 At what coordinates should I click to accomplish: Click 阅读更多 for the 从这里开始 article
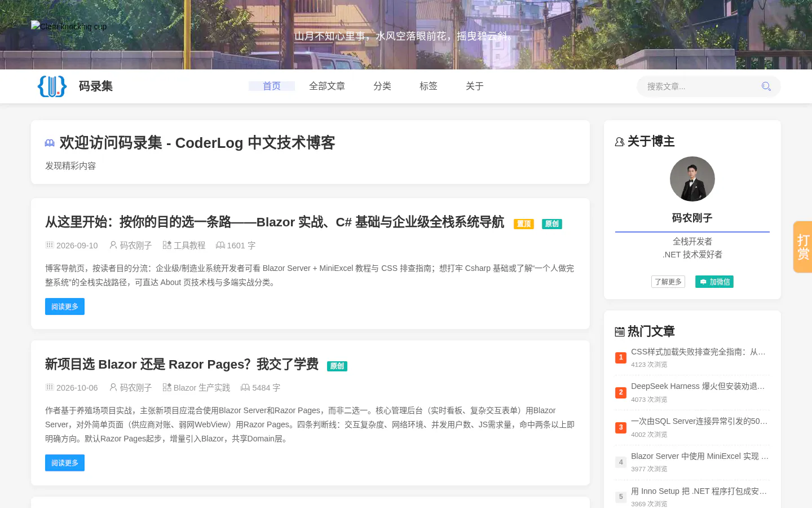65,306
